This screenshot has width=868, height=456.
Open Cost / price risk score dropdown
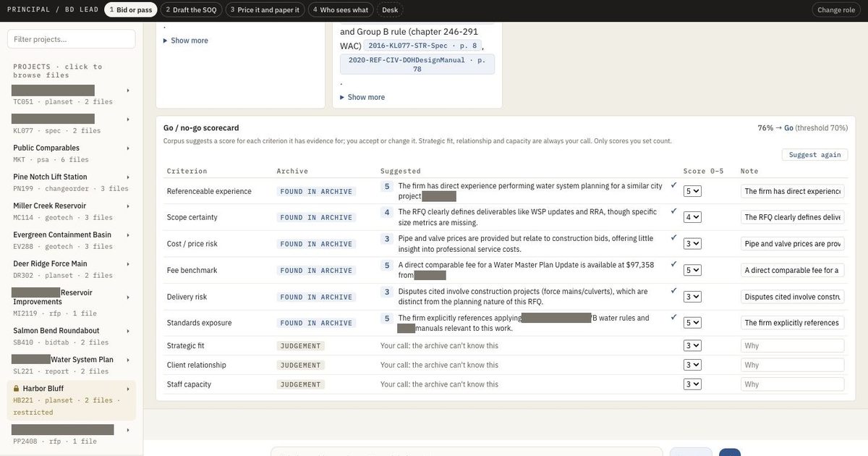click(x=692, y=244)
